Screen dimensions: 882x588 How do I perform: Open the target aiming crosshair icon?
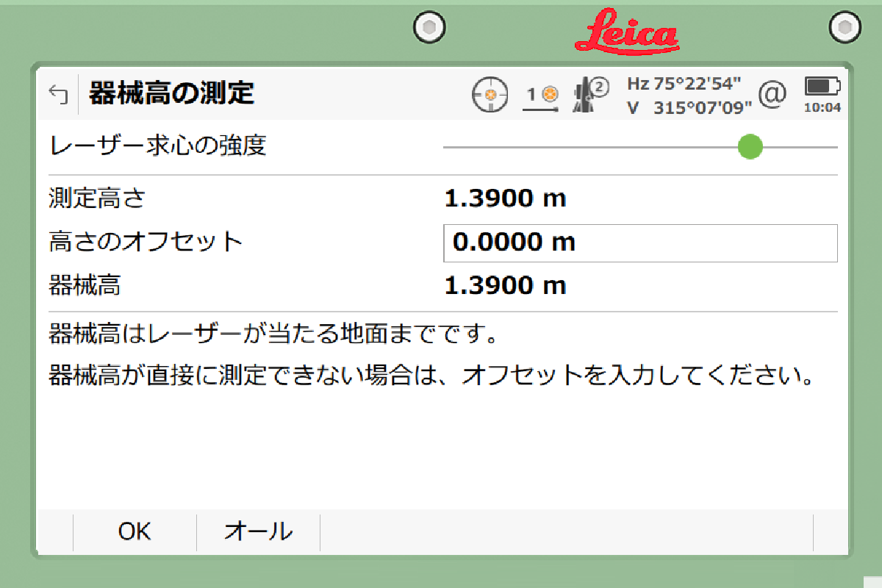[490, 96]
